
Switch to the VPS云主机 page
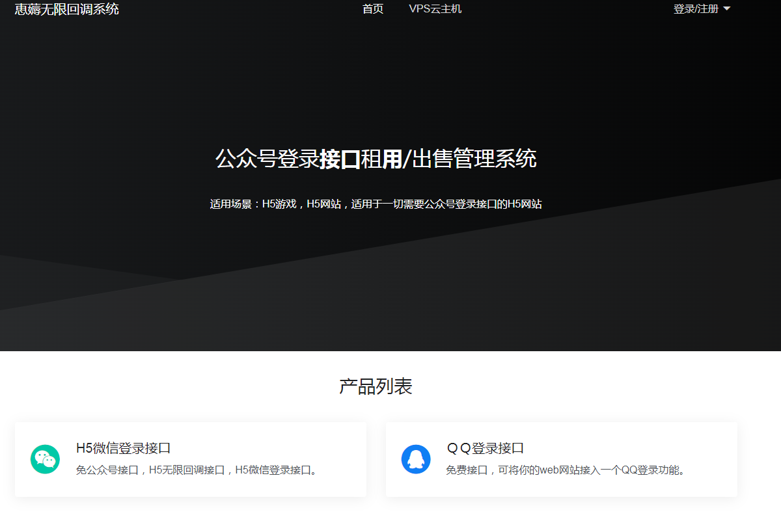tap(435, 8)
